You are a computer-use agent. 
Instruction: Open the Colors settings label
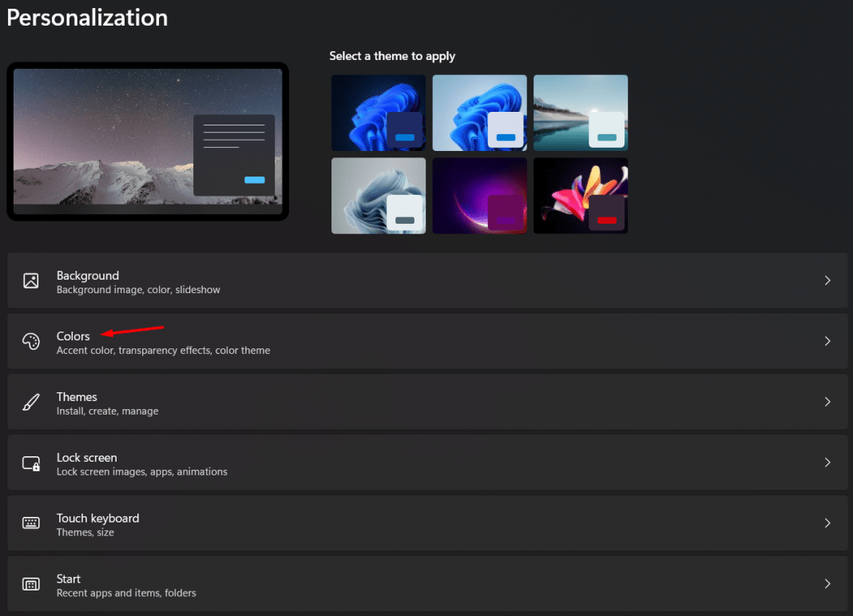coord(73,336)
